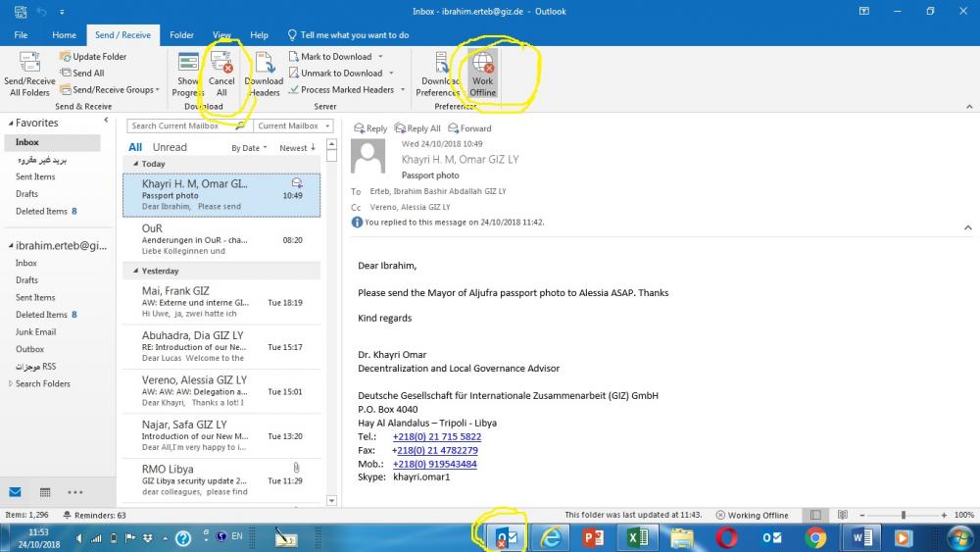The image size is (980, 552).
Task: Collapse the Yesterday group
Action: coord(135,272)
